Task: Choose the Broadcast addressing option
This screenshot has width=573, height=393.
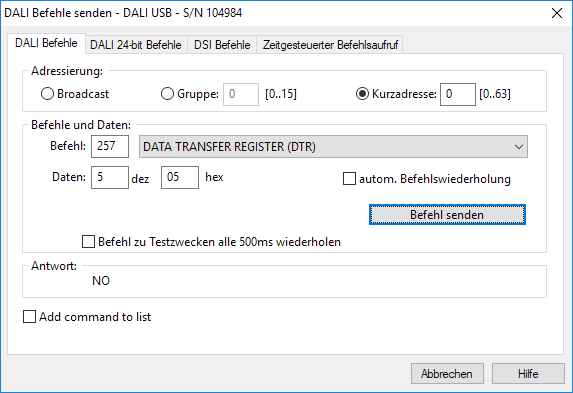Action: pos(47,94)
